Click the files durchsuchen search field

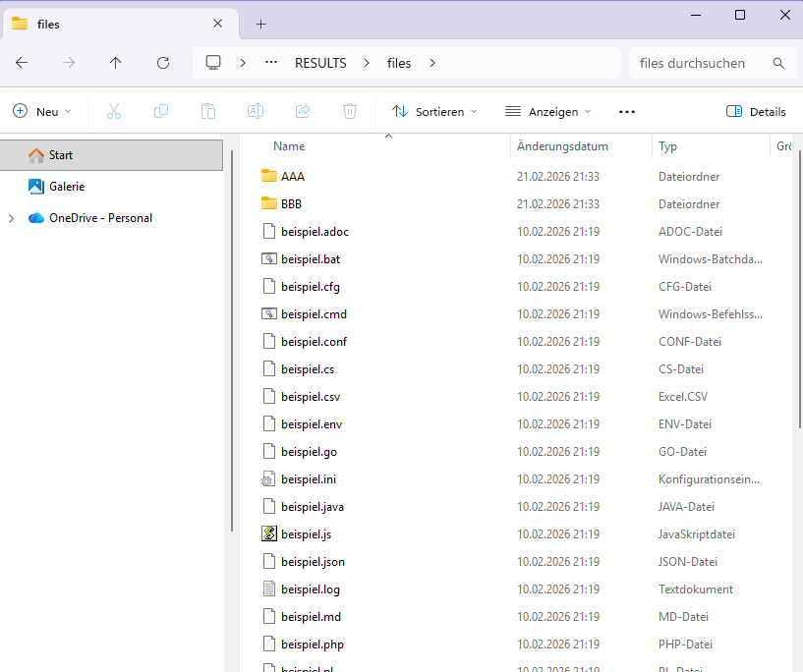(698, 63)
